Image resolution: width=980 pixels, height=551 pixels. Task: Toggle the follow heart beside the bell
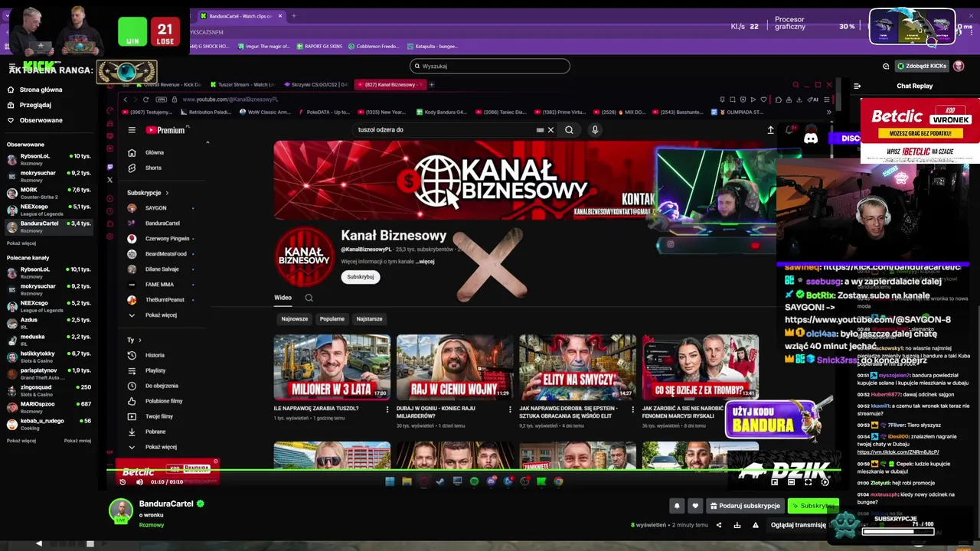tap(695, 506)
